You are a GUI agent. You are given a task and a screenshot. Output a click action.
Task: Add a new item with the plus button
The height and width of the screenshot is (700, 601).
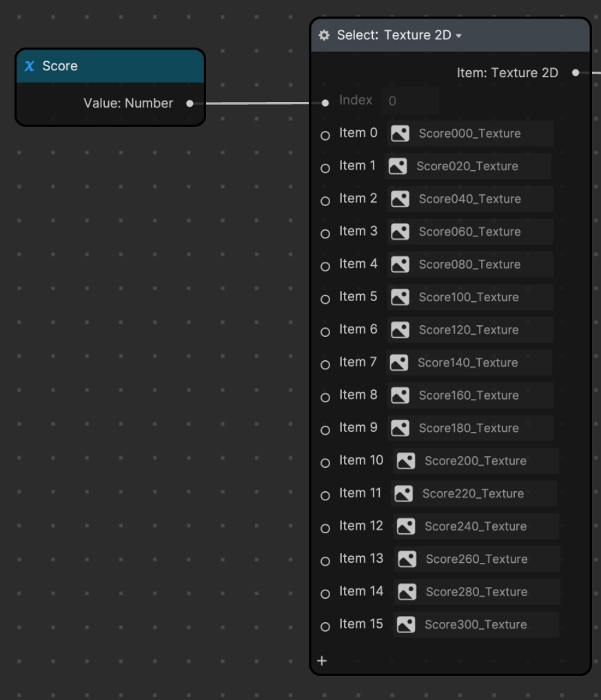tap(322, 661)
